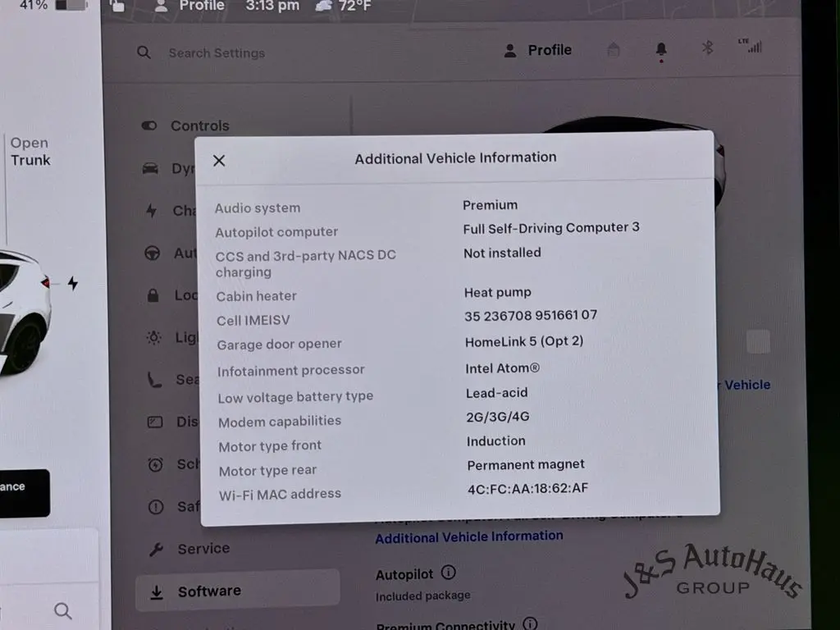Image resolution: width=840 pixels, height=630 pixels.
Task: Select Full Self-Driving Computer 3 value
Action: pos(550,228)
